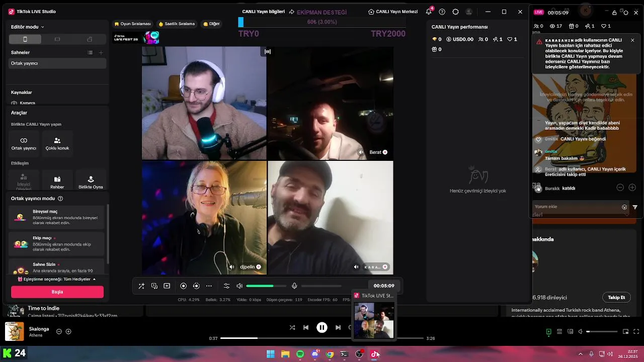Select the portrait orientation layout button
Image resolution: width=644 pixels, height=362 pixels.
(25, 39)
